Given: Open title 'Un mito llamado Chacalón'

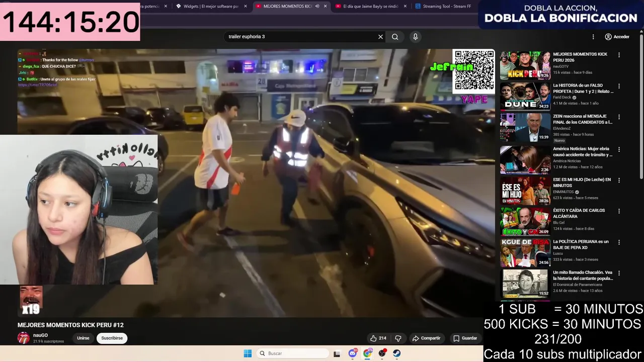Looking at the screenshot, I should coord(583,276).
